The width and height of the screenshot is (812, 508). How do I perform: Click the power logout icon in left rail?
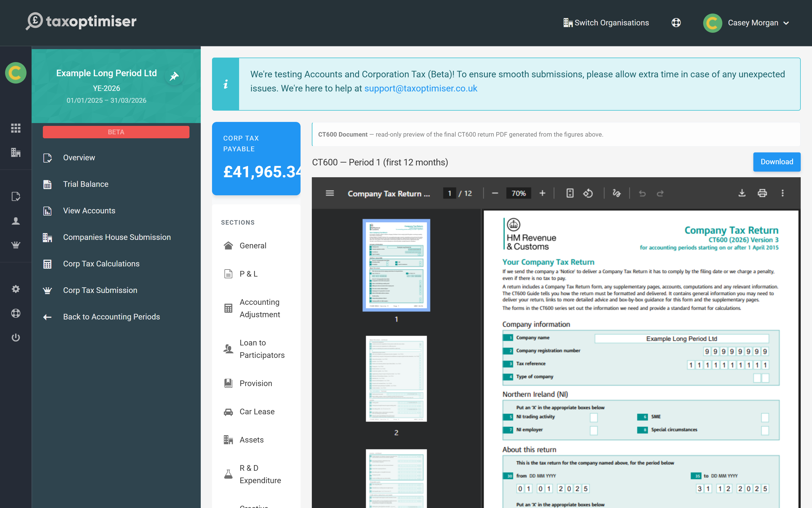pyautogui.click(x=16, y=337)
